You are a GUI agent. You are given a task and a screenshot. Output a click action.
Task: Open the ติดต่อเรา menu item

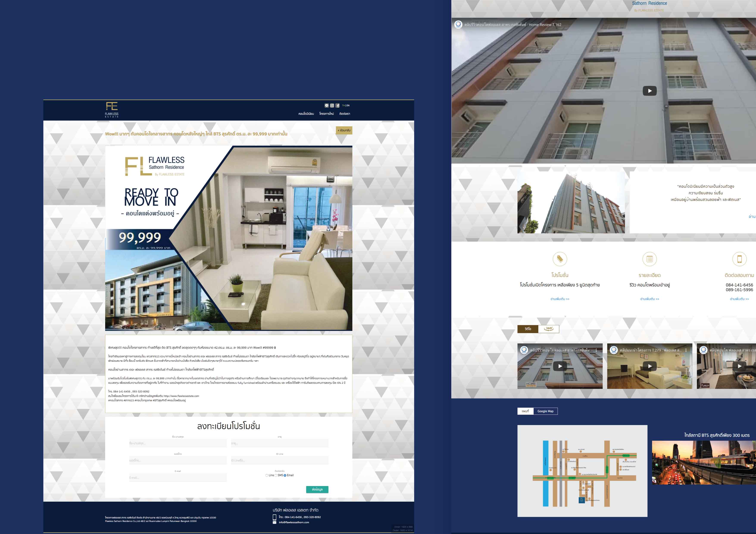pyautogui.click(x=344, y=114)
